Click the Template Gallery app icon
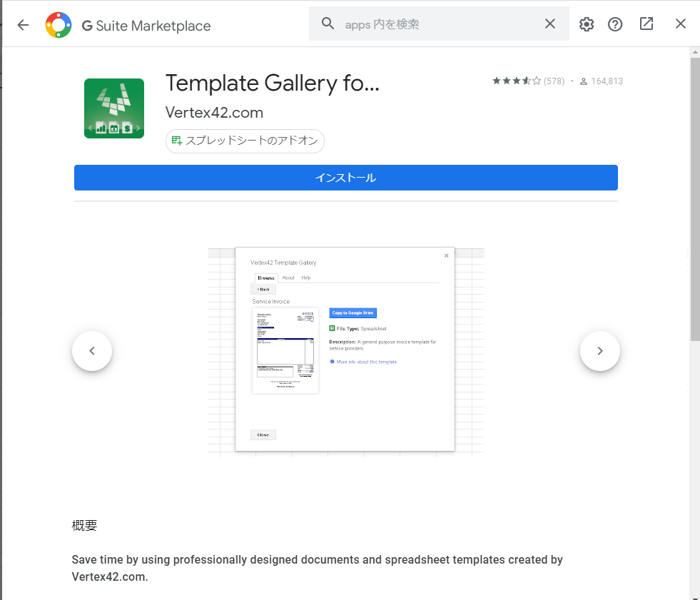Viewport: 700px width, 600px height. pos(114,108)
